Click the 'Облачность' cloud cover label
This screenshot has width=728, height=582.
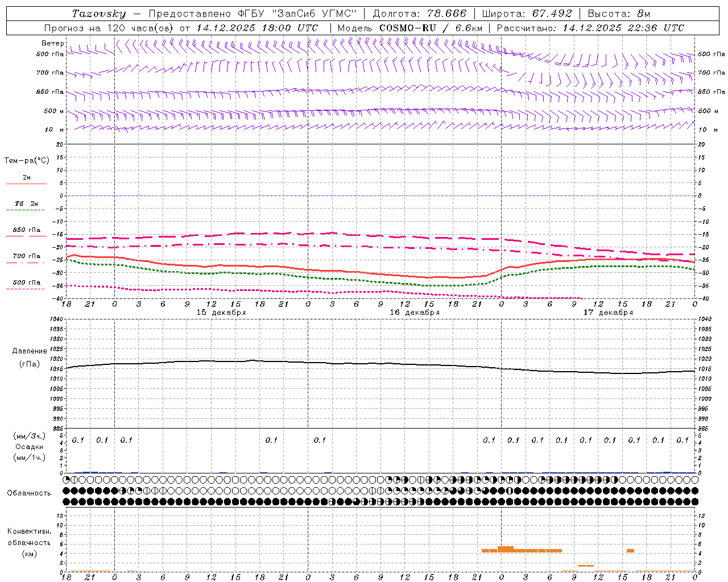pyautogui.click(x=29, y=493)
